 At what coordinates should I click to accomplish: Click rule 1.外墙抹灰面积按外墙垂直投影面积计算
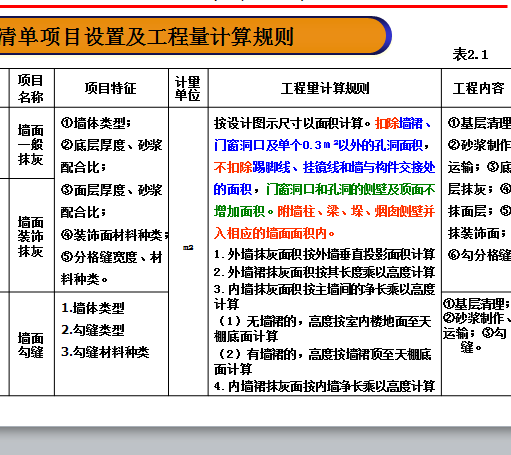pos(325,255)
